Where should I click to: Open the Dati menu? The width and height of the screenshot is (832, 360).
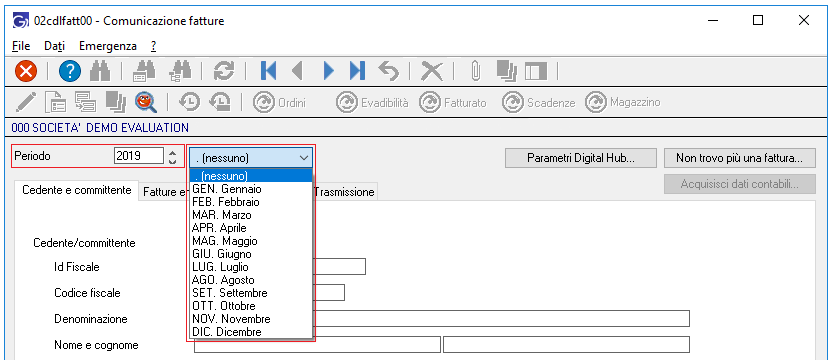tap(55, 46)
